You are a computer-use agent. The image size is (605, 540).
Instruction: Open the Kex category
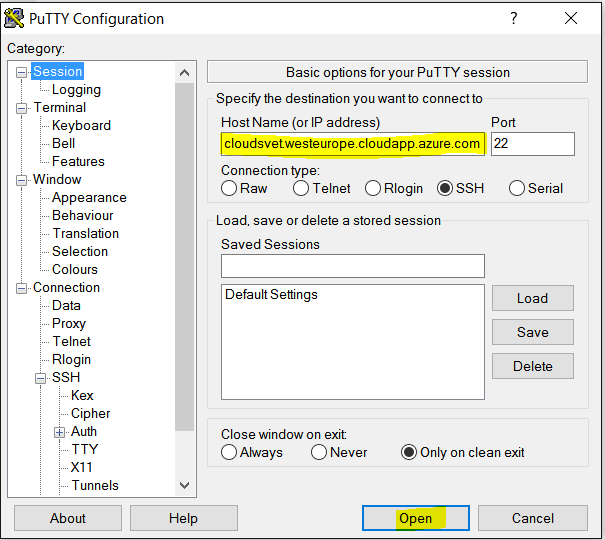(x=82, y=395)
